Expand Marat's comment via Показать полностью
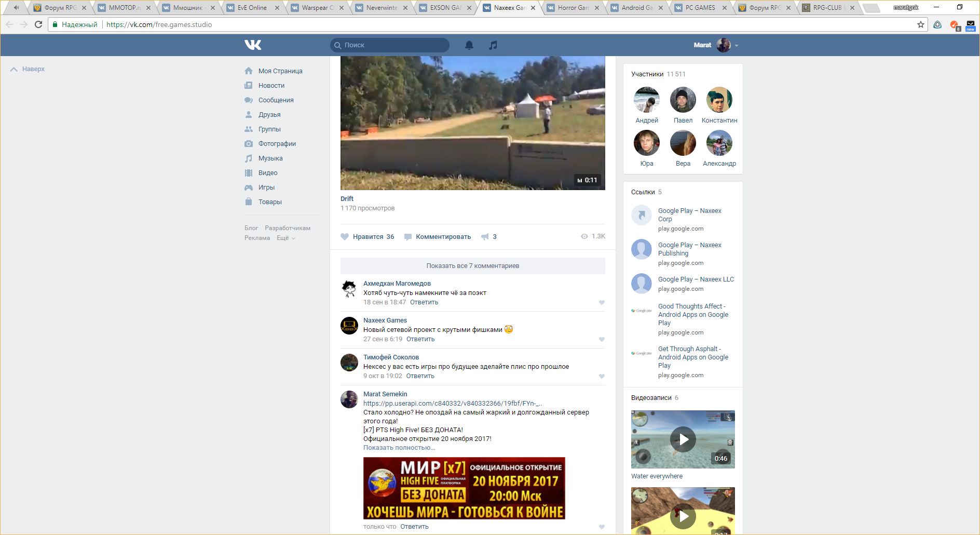This screenshot has height=535, width=980. point(399,448)
